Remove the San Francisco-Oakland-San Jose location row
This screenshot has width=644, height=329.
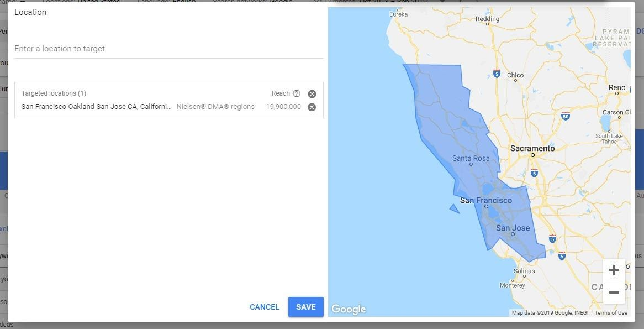pos(312,107)
